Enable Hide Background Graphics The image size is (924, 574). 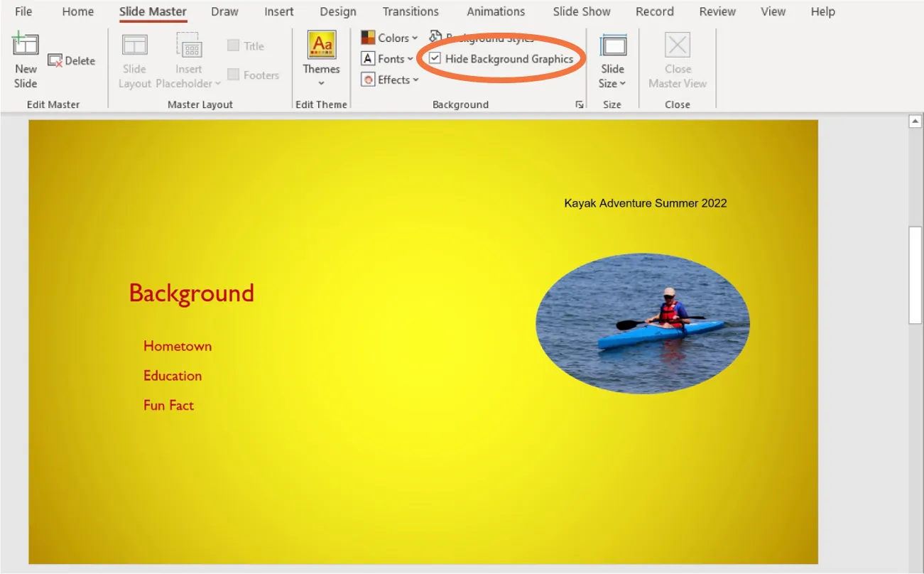point(435,58)
